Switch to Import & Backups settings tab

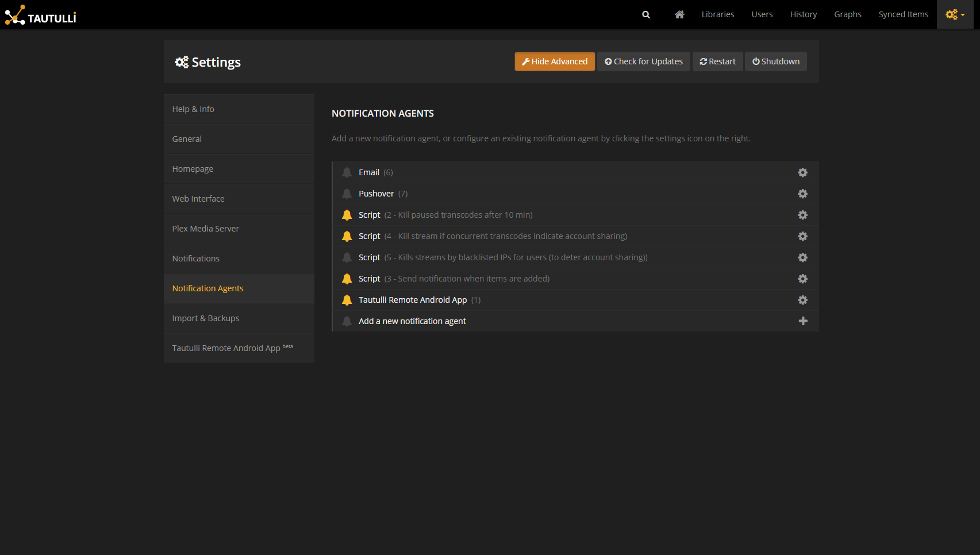point(205,318)
